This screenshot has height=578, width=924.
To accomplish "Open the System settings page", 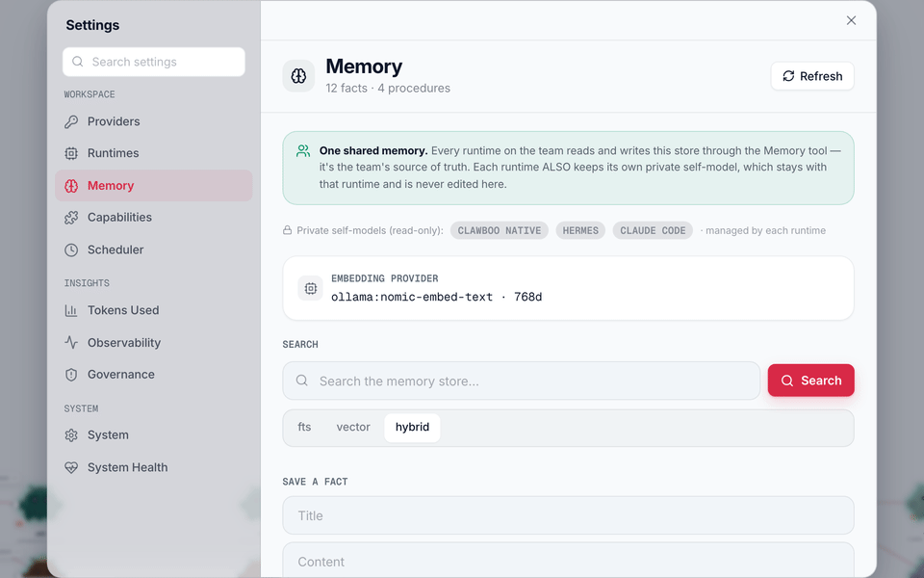I will tap(153, 435).
